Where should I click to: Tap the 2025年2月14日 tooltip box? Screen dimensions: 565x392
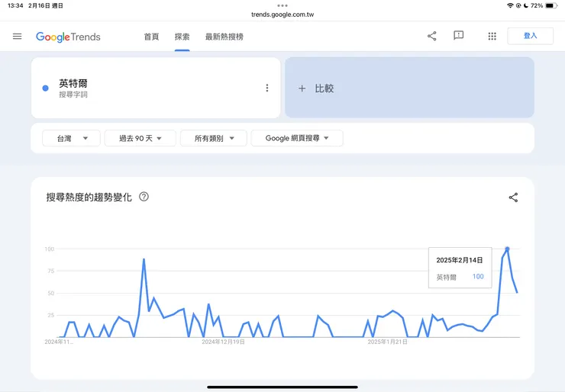click(x=460, y=268)
